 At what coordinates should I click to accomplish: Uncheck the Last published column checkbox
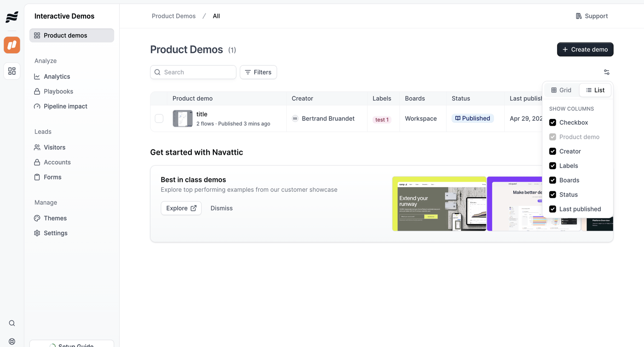coord(552,209)
